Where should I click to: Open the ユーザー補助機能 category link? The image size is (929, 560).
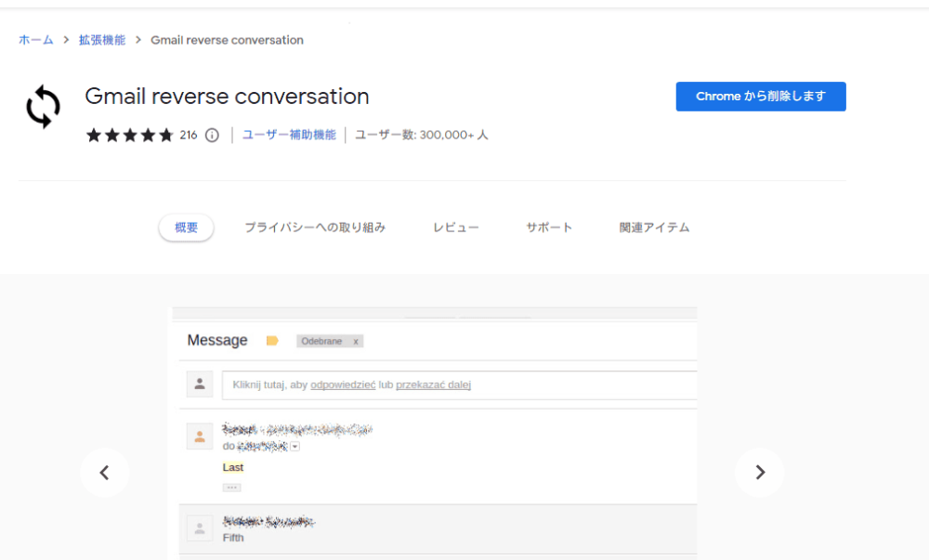[289, 135]
